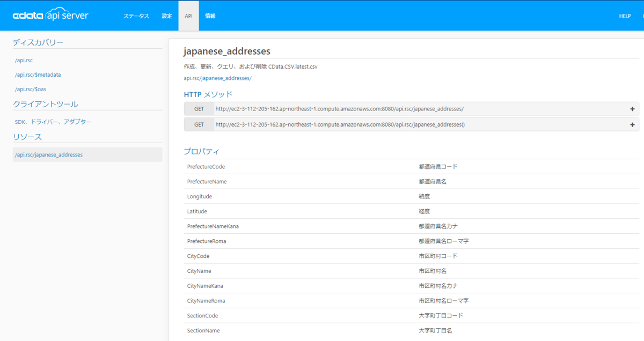Open the HELP menu item
Viewport: 644px width, 341px height.
click(625, 16)
